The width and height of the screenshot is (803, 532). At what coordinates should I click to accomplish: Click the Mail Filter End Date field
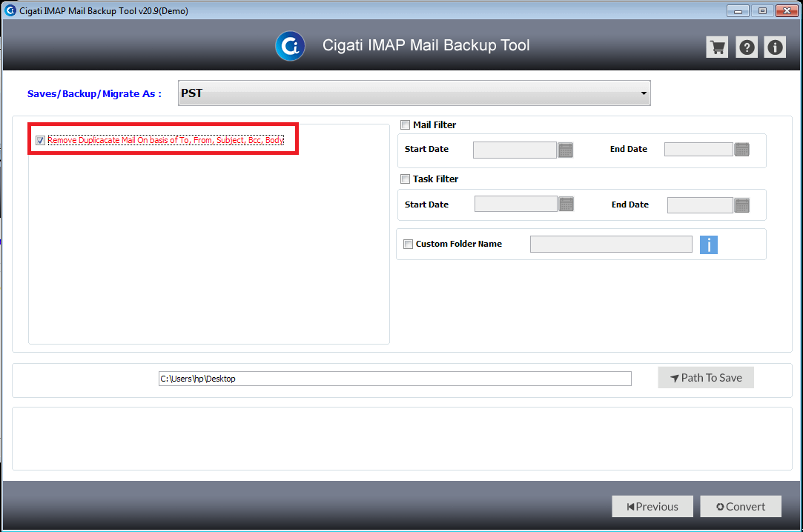point(698,150)
